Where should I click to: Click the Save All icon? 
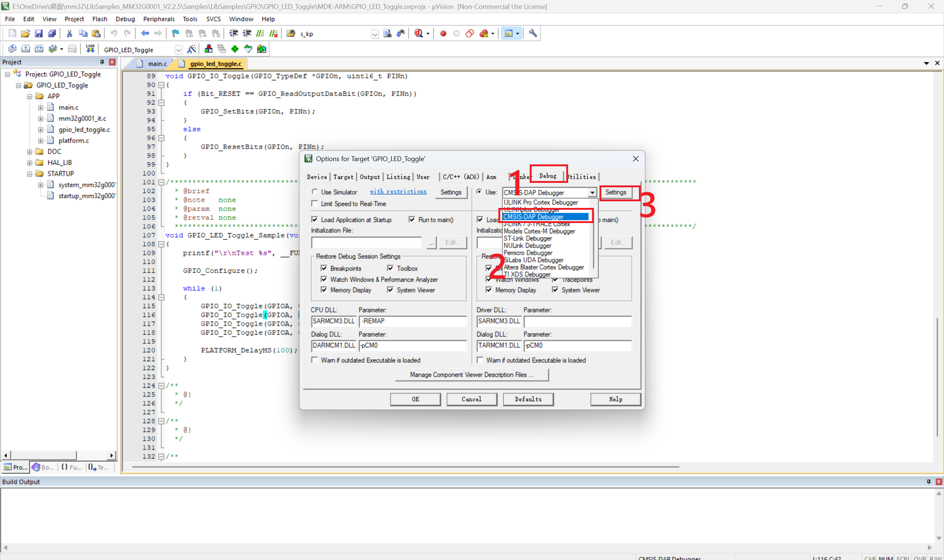(x=52, y=34)
